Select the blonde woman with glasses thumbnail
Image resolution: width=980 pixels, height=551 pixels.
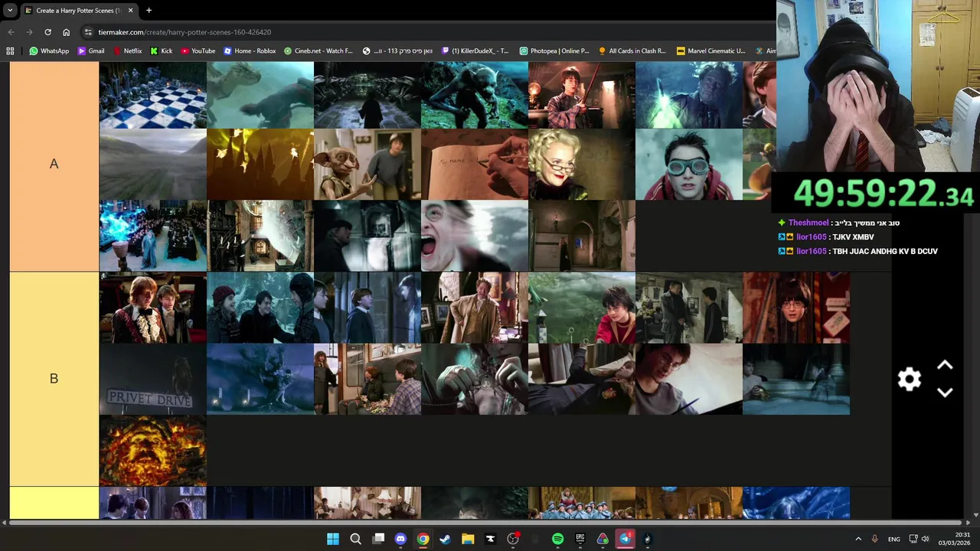point(582,164)
